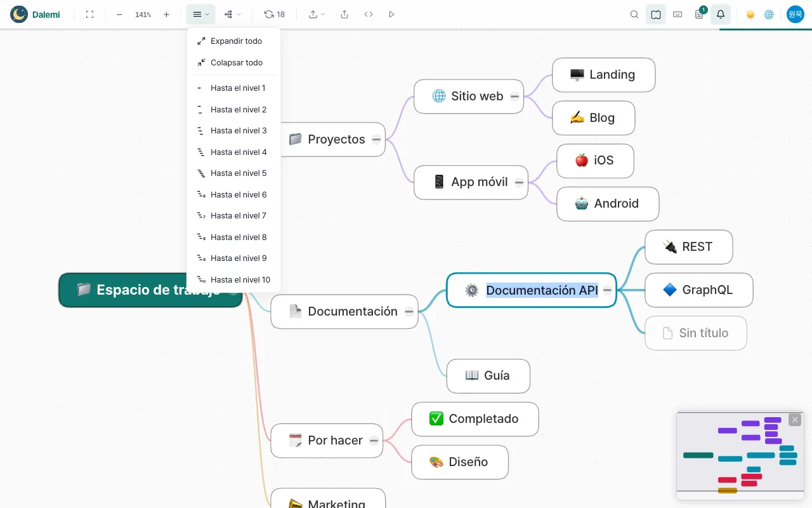The height and width of the screenshot is (508, 812).
Task: Zoom out with the minus button
Action: [x=119, y=14]
